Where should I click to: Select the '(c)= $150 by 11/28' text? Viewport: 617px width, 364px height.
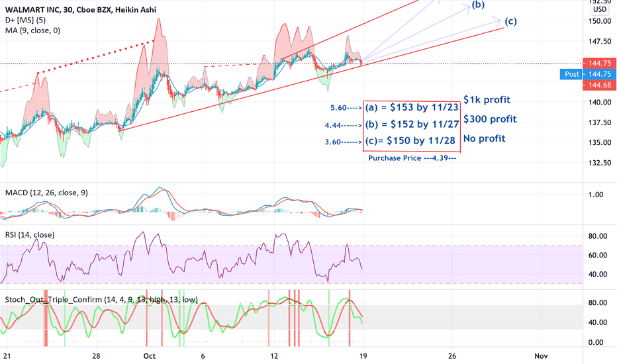pyautogui.click(x=410, y=140)
